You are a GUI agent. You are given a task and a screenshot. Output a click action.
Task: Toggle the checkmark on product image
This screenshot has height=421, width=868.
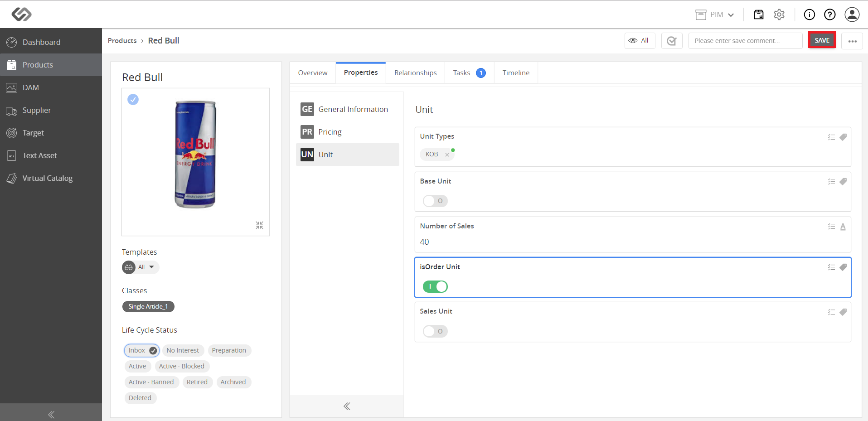[133, 99]
